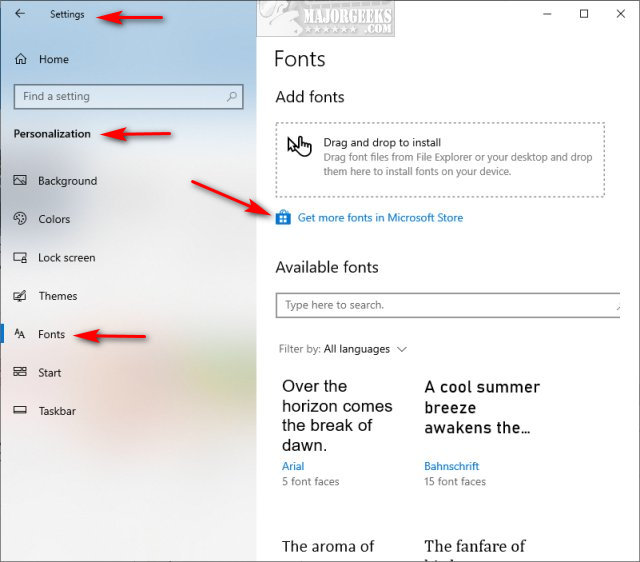Click the Lock screen icon

click(20, 258)
